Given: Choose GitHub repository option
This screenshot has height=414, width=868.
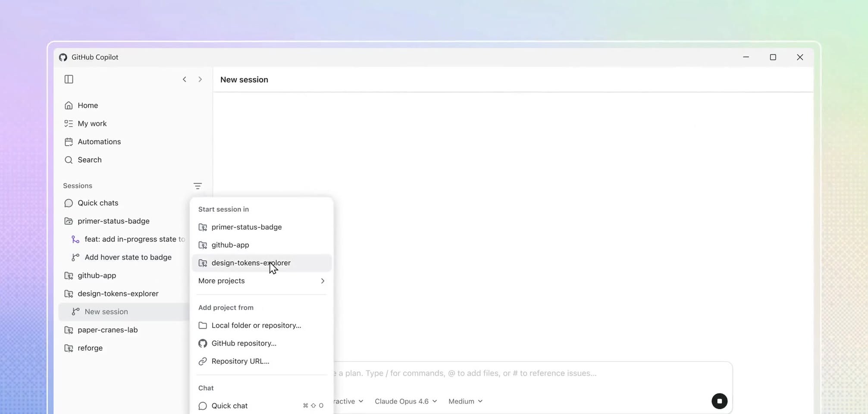Looking at the screenshot, I should coord(261,343).
